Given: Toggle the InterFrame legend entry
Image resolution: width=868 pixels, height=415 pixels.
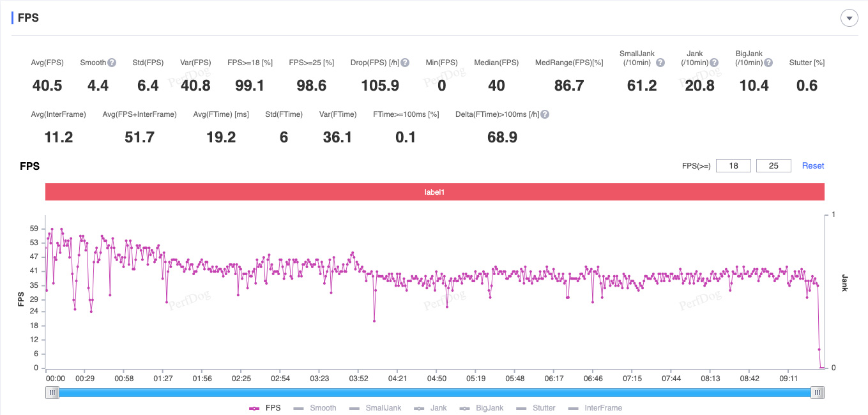Looking at the screenshot, I should click(595, 408).
